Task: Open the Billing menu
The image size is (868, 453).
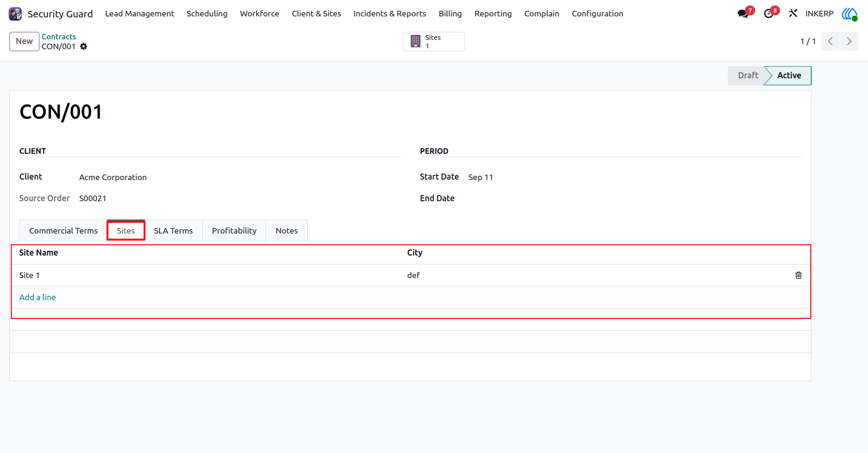Action: (x=450, y=14)
